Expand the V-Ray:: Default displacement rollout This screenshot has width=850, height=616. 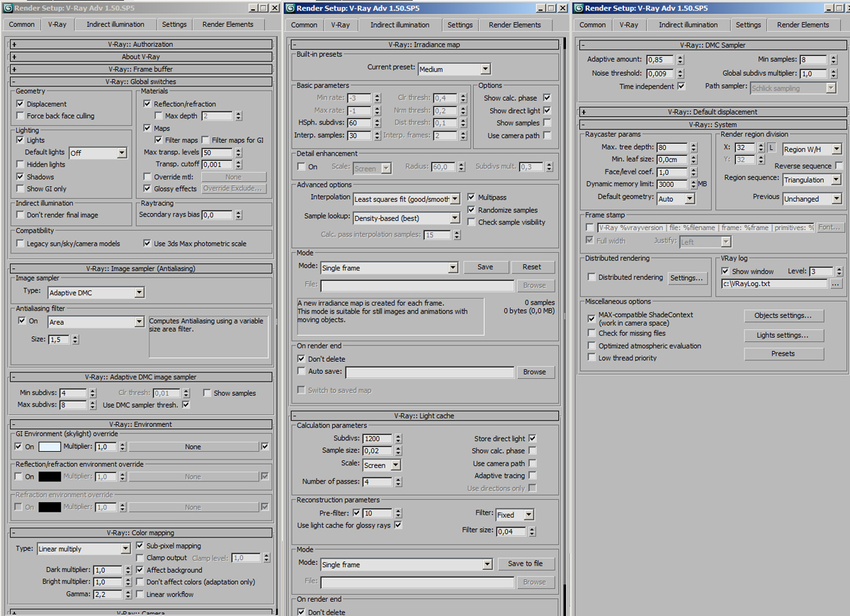pos(712,112)
